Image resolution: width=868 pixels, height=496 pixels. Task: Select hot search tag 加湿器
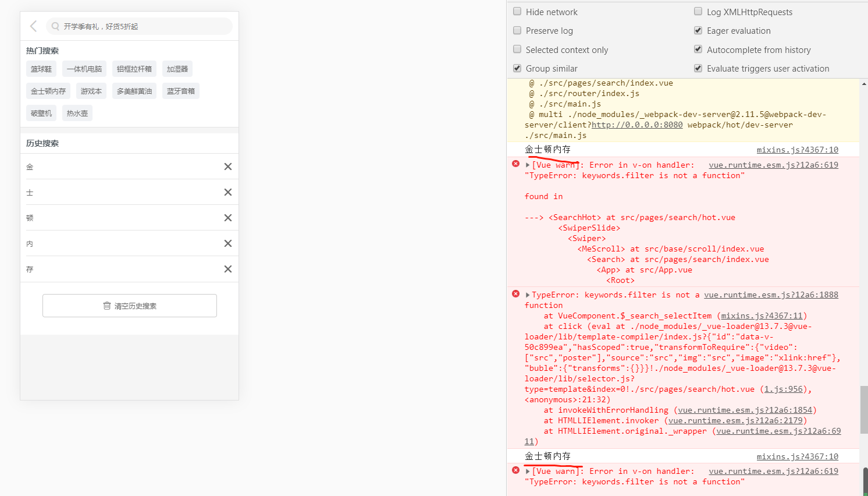click(x=177, y=69)
